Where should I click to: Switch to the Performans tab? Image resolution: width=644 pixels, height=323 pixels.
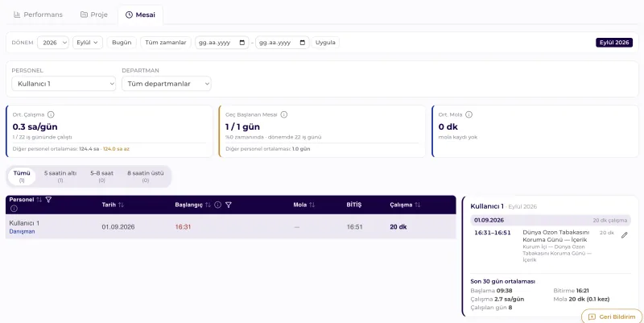38,14
